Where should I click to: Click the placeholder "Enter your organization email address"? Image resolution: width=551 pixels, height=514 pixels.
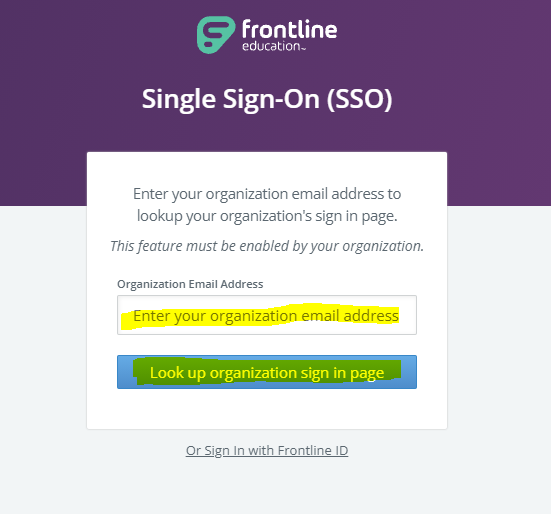tap(266, 316)
